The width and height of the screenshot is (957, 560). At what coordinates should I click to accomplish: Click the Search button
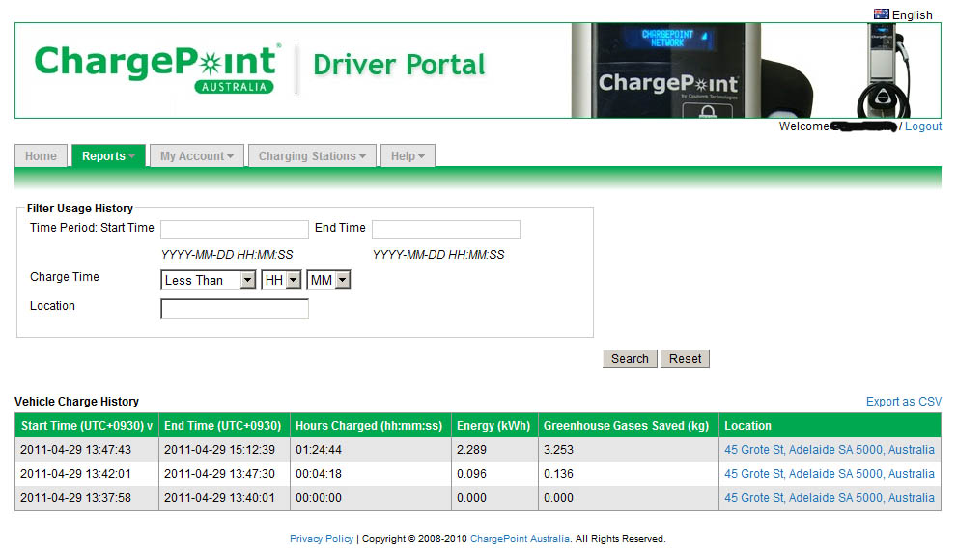[630, 359]
